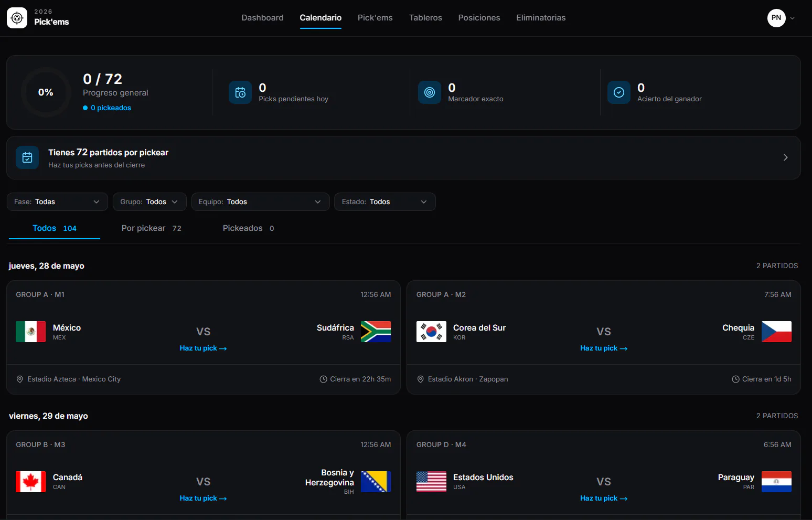Switch to the Pickeados 0 tab
This screenshot has height=520, width=812.
click(x=249, y=228)
